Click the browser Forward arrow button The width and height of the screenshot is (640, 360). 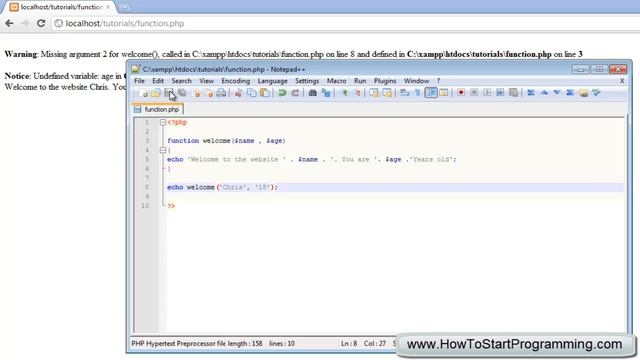(x=25, y=23)
